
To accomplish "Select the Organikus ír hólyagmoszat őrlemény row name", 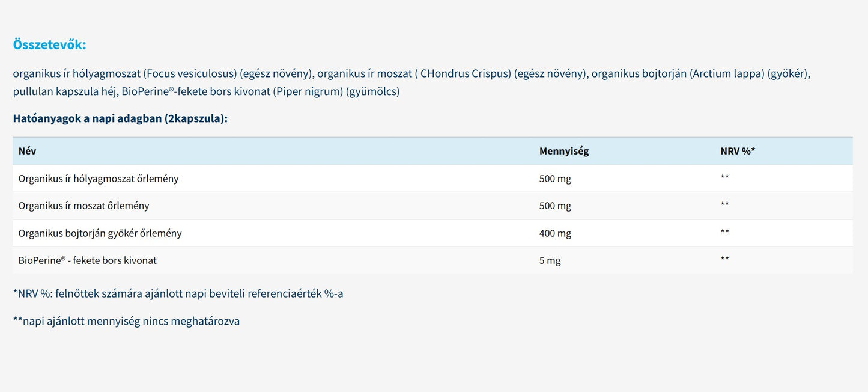I will [99, 179].
